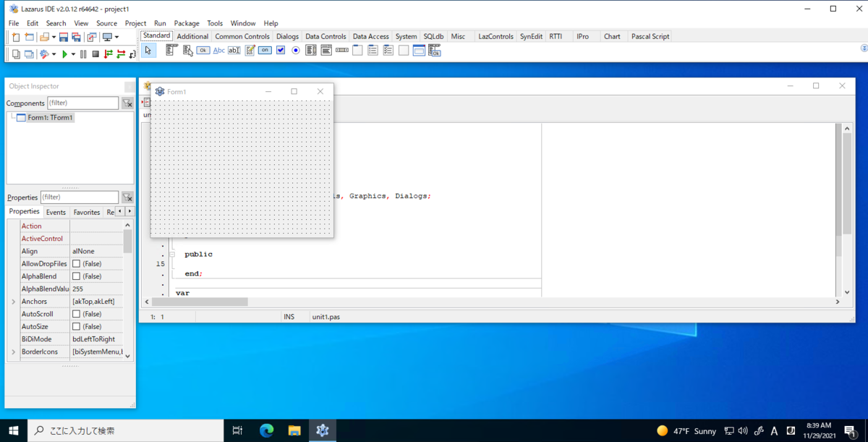Click the source editor horizontal scrollbar

(x=493, y=302)
